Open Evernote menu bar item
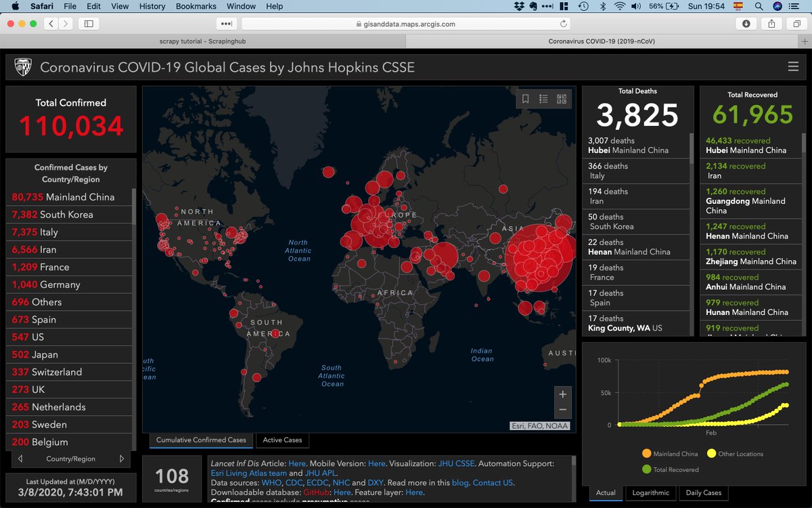The height and width of the screenshot is (508, 812). coord(535,6)
